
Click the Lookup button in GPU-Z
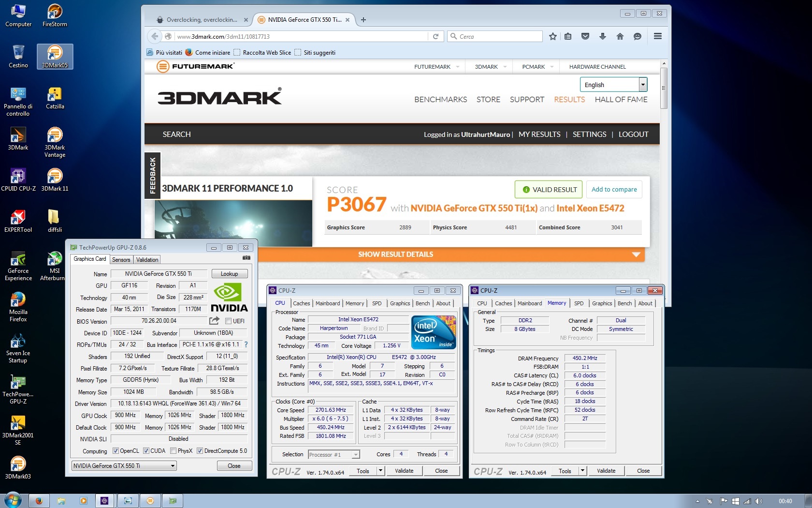[229, 274]
